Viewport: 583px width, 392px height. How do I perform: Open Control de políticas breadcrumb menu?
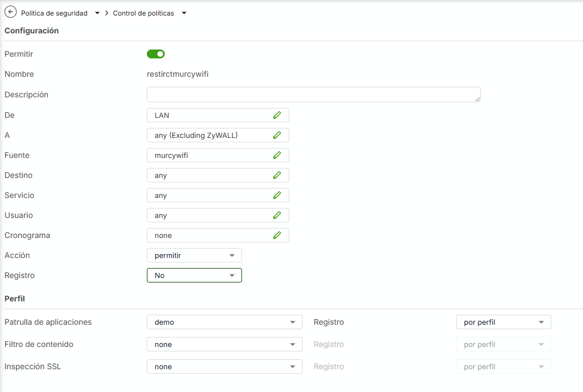[x=184, y=13]
